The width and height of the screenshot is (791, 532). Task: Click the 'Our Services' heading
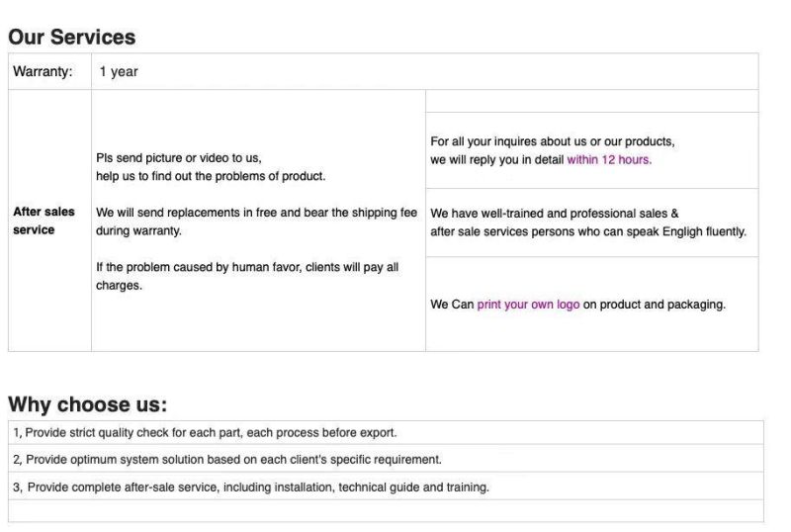click(71, 37)
